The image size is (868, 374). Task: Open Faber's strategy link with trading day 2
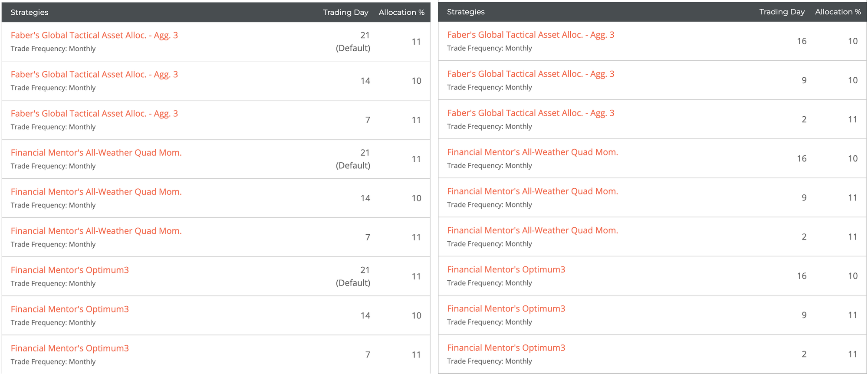point(530,113)
